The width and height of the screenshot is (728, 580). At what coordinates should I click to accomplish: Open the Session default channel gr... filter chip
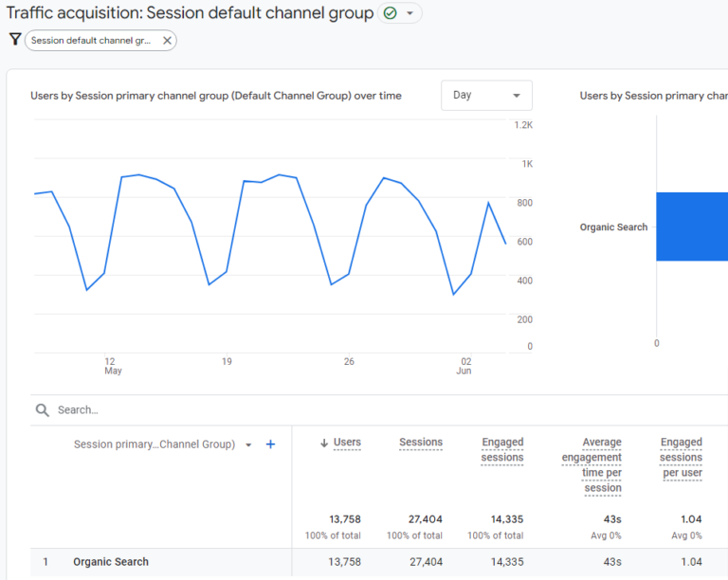[x=91, y=41]
